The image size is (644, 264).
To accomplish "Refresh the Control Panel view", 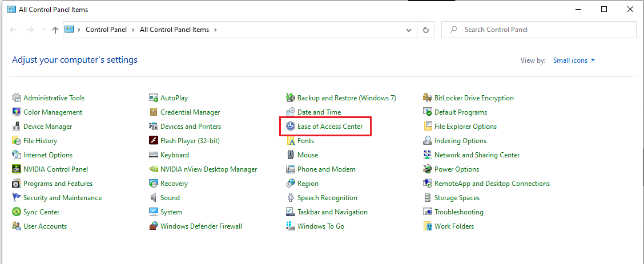I will click(x=425, y=30).
